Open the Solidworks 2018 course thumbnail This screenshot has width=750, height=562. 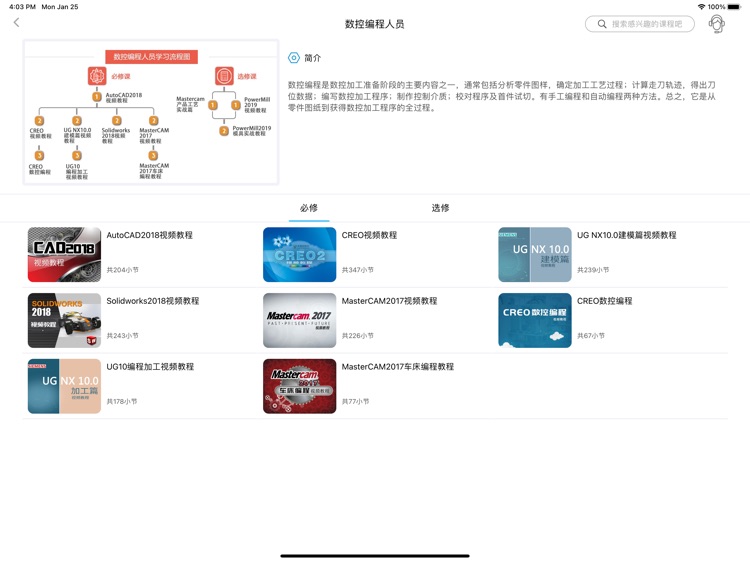[x=64, y=320]
